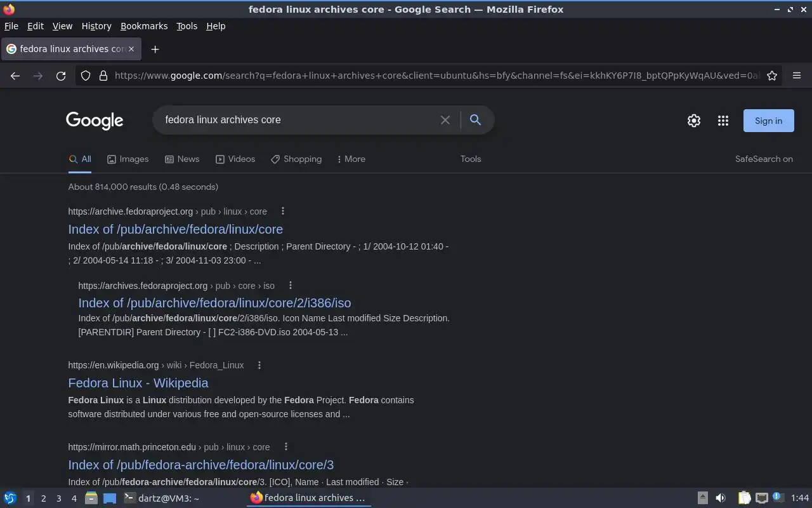Focus the Firefox URL address bar
This screenshot has width=812, height=508.
point(436,76)
